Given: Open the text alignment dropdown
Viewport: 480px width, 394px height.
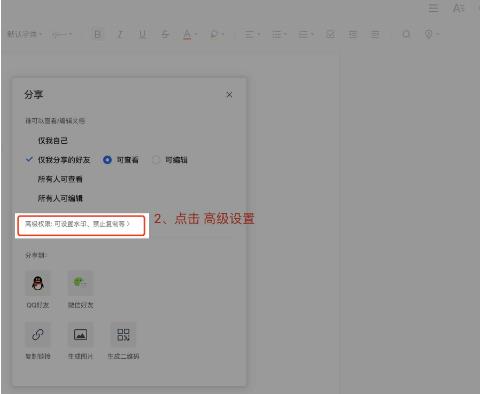Looking at the screenshot, I should click(252, 34).
